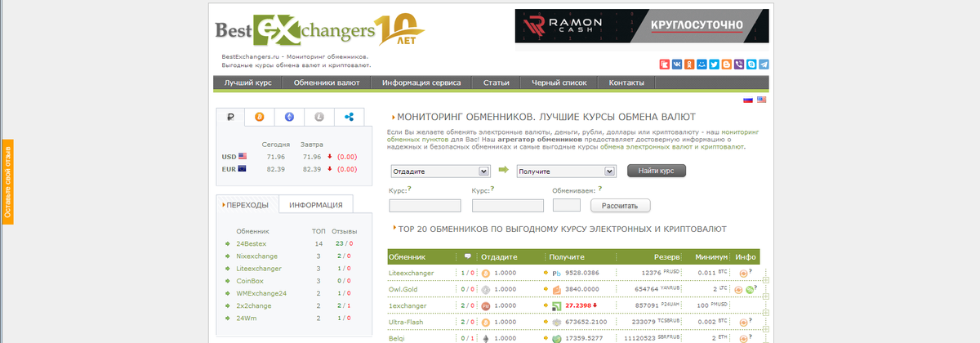Open help mark beside second Курс label
This screenshot has width=980, height=343.
[x=492, y=189]
